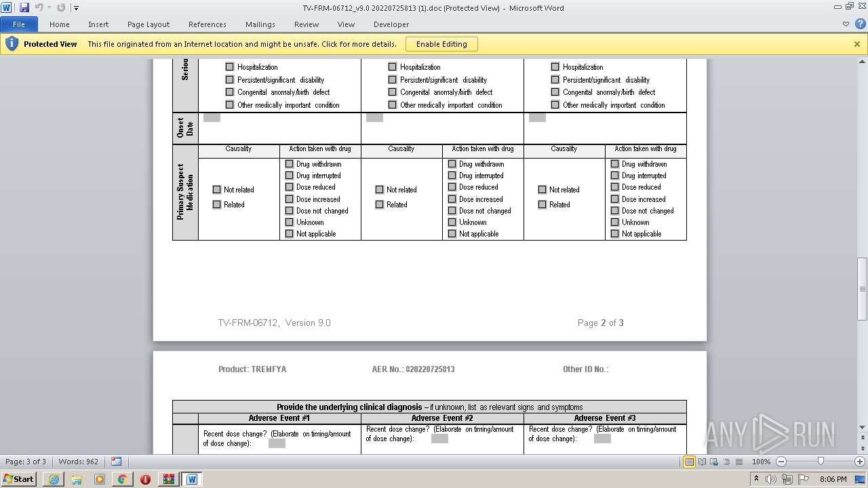868x488 pixels.
Task: Open the Undo history dropdown arrow
Action: [x=49, y=8]
